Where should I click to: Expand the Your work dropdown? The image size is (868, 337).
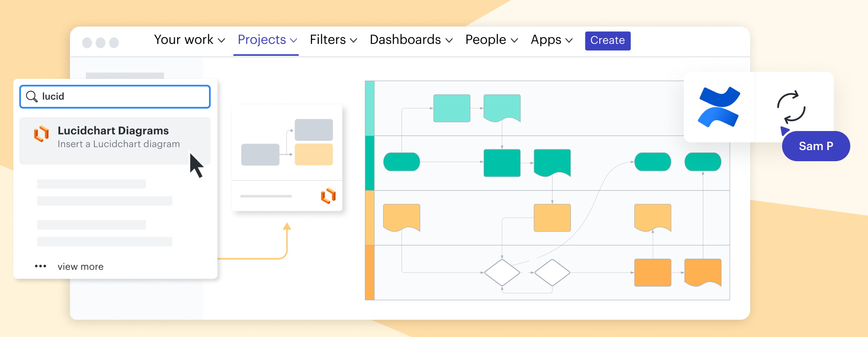[189, 40]
